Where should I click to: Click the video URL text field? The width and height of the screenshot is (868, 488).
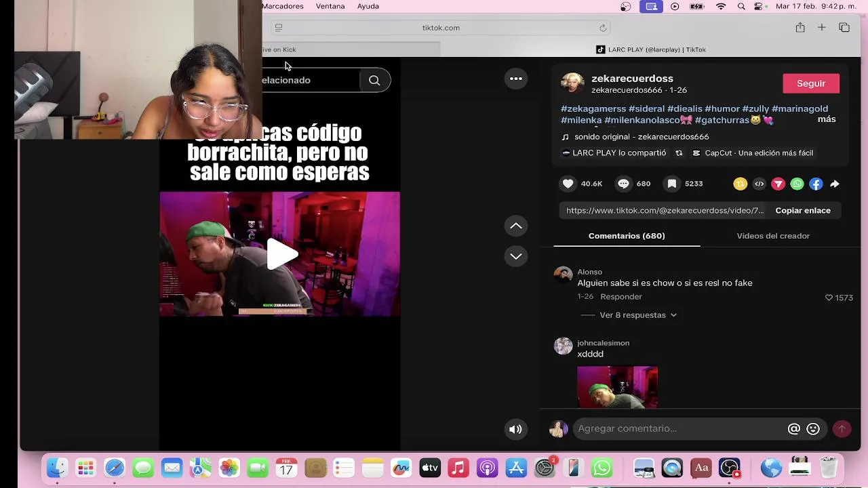(x=665, y=211)
